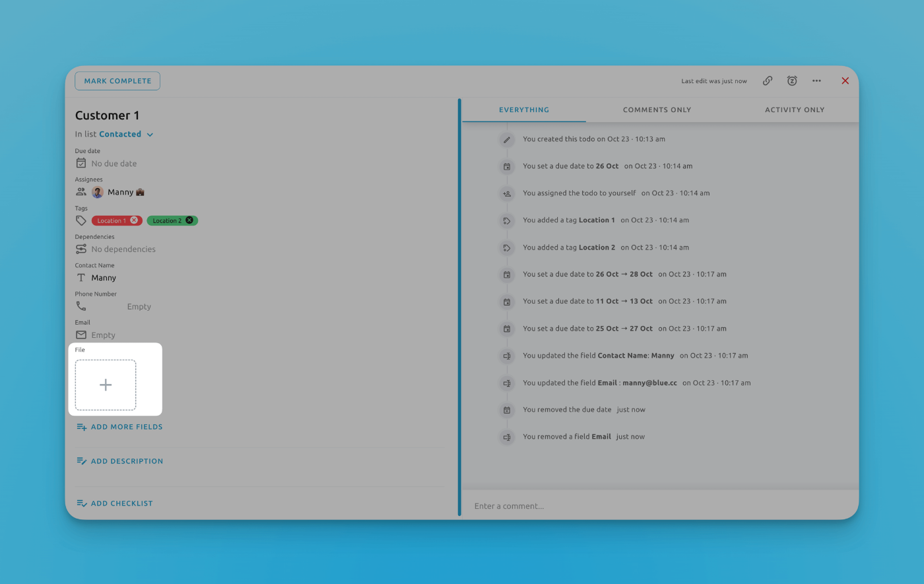Toggle the Mark Complete state
Screen dimensions: 924x584
(117, 81)
